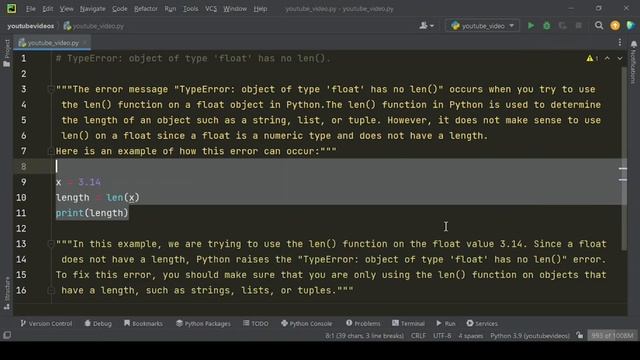Open the Run tool window at bottom
The image size is (640, 360).
click(446, 323)
